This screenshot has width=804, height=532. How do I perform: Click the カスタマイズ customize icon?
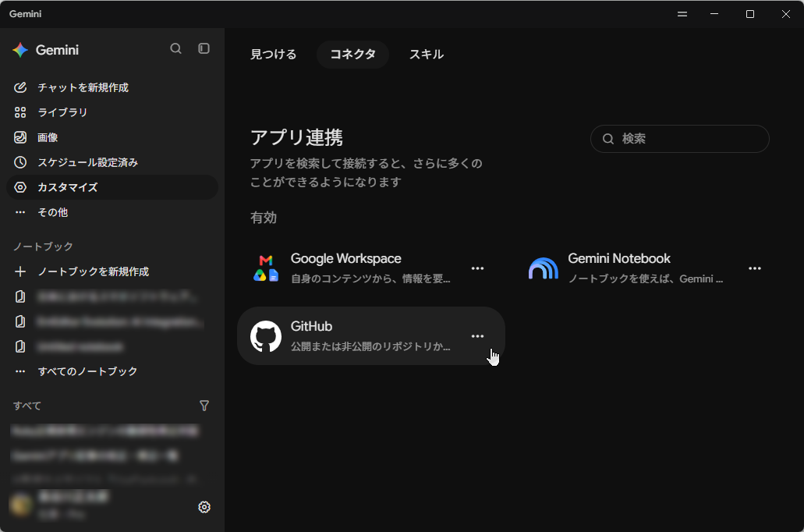(x=20, y=187)
